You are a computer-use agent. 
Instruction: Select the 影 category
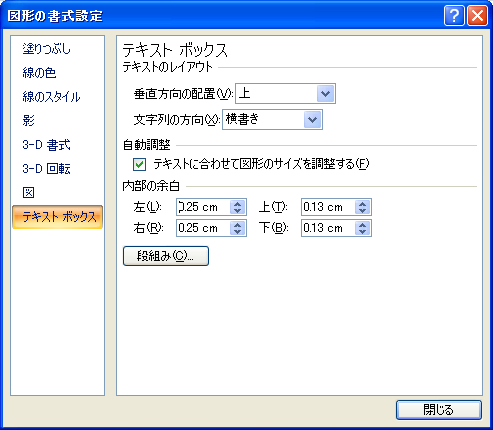tap(29, 120)
